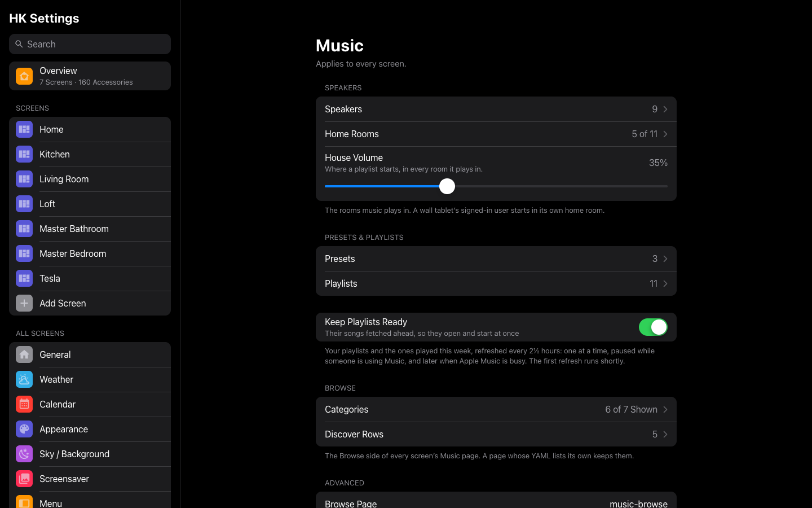
Task: Click the Discover Rows count 5
Action: [655, 434]
